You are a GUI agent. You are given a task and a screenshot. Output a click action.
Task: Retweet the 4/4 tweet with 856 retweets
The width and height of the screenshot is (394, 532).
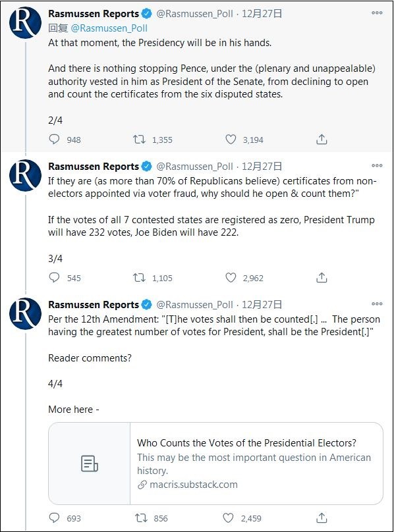(141, 518)
